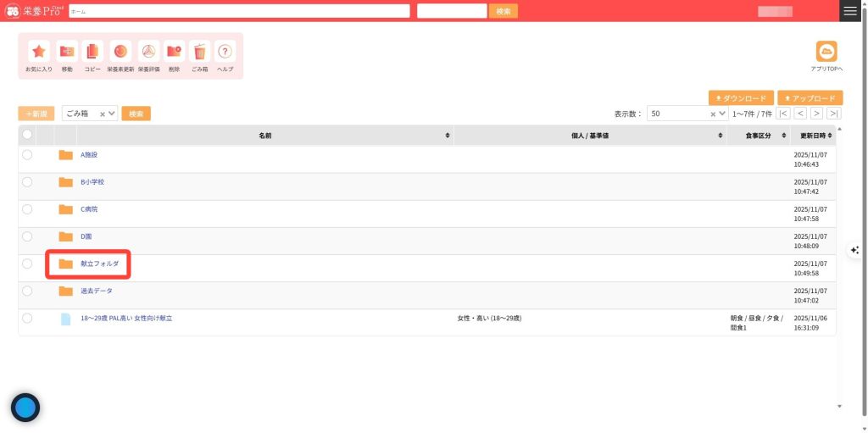The width and height of the screenshot is (868, 433).
Task: Click the ダウンロード button
Action: pyautogui.click(x=741, y=98)
